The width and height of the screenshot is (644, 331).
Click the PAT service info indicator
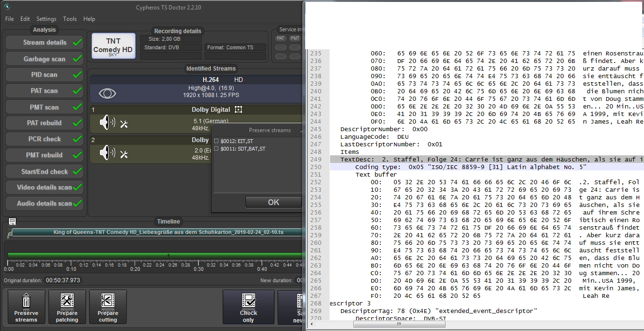[x=281, y=38]
